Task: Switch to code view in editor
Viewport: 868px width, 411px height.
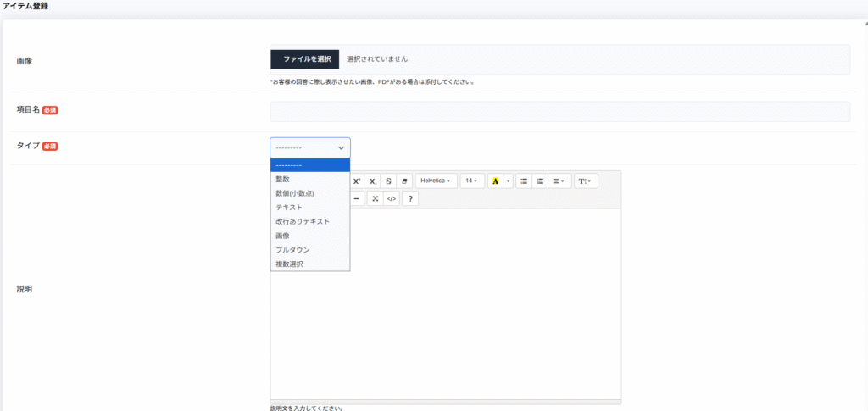Action: pyautogui.click(x=391, y=199)
